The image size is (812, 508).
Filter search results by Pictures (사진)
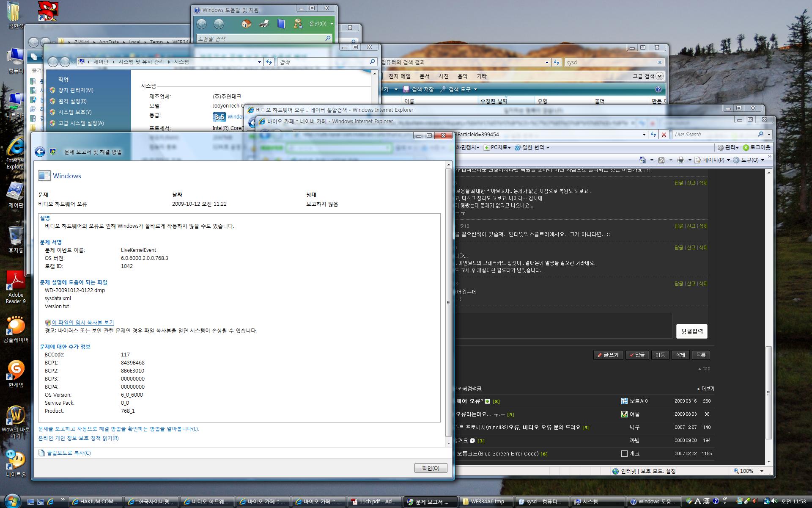443,76
